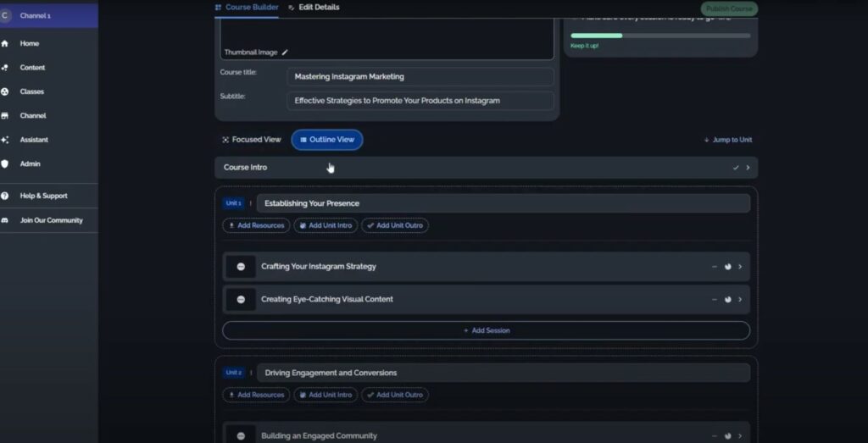The height and width of the screenshot is (443, 868).
Task: Click the Driving Engagement and Conversions title field
Action: coord(504,373)
